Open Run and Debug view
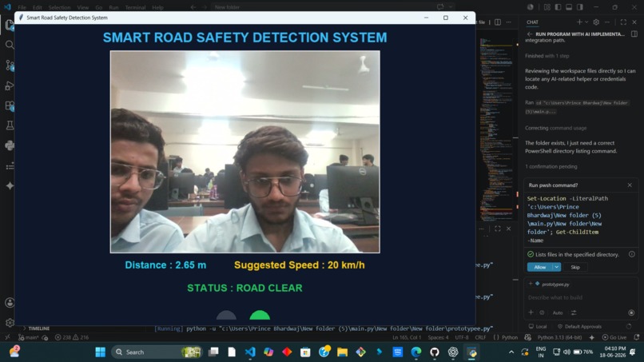 pyautogui.click(x=10, y=86)
